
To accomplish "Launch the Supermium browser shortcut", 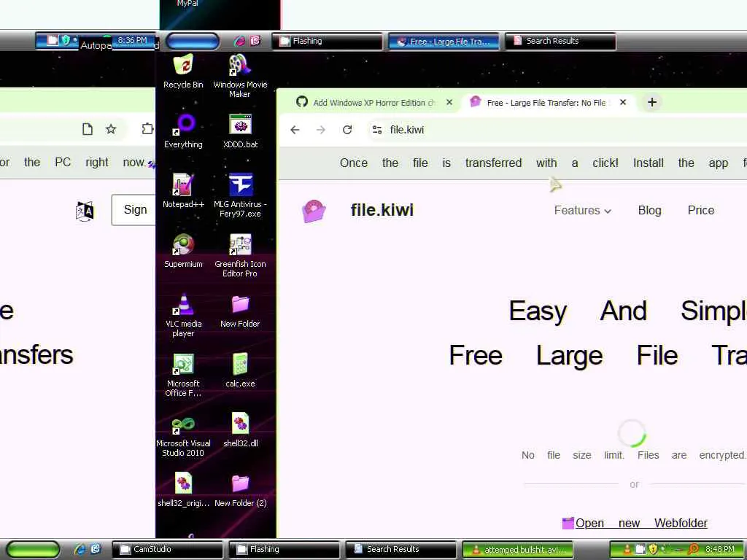I will [x=183, y=251].
